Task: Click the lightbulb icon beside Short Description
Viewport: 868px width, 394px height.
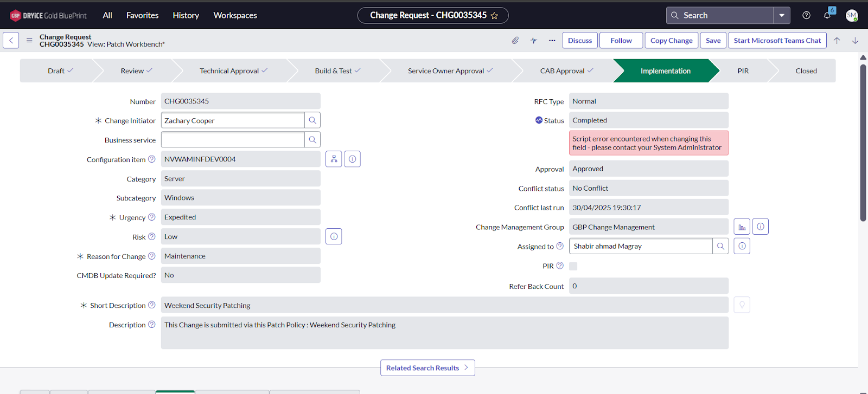Action: pyautogui.click(x=742, y=305)
